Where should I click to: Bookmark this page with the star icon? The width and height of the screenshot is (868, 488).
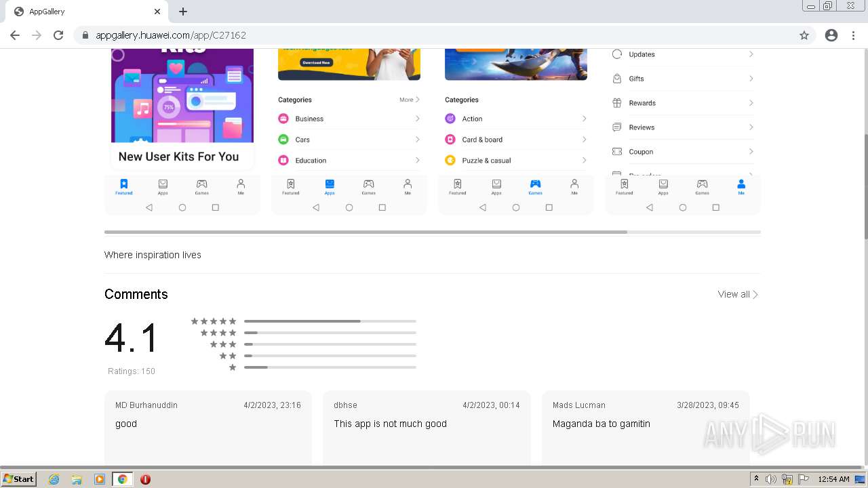point(804,35)
